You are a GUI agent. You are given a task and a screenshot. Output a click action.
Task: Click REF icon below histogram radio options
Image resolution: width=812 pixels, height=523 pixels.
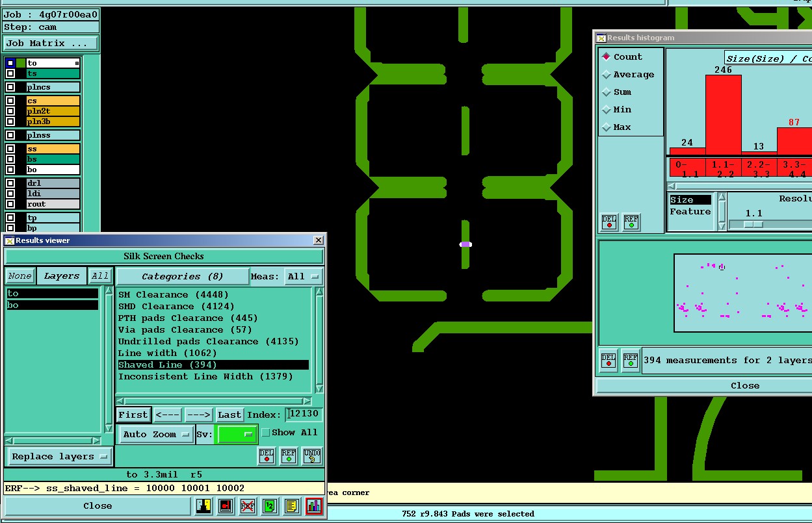tap(631, 222)
